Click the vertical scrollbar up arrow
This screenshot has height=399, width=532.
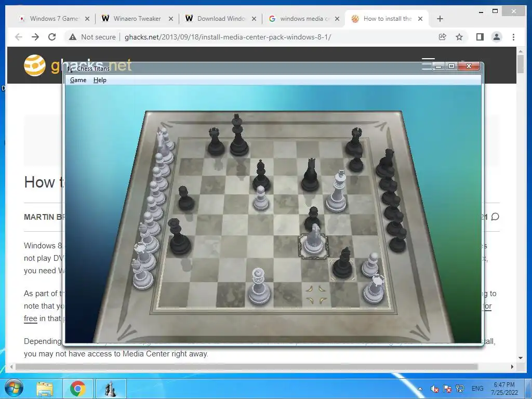click(x=521, y=50)
